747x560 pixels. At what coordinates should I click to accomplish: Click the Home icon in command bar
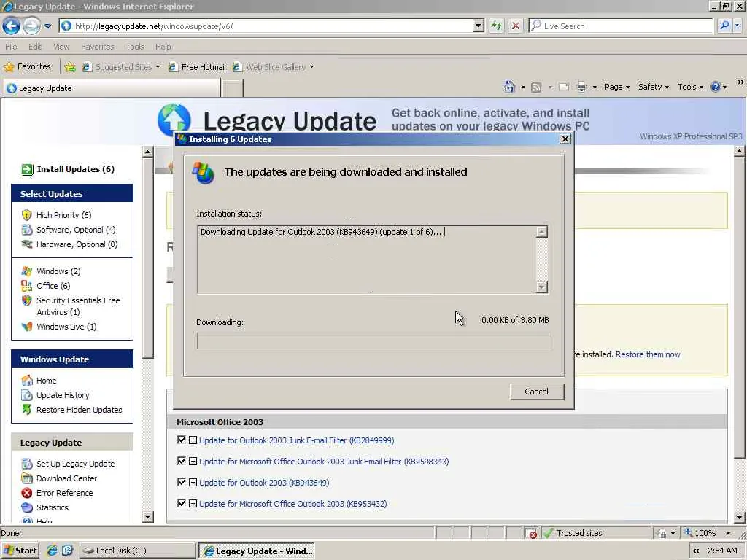click(510, 87)
